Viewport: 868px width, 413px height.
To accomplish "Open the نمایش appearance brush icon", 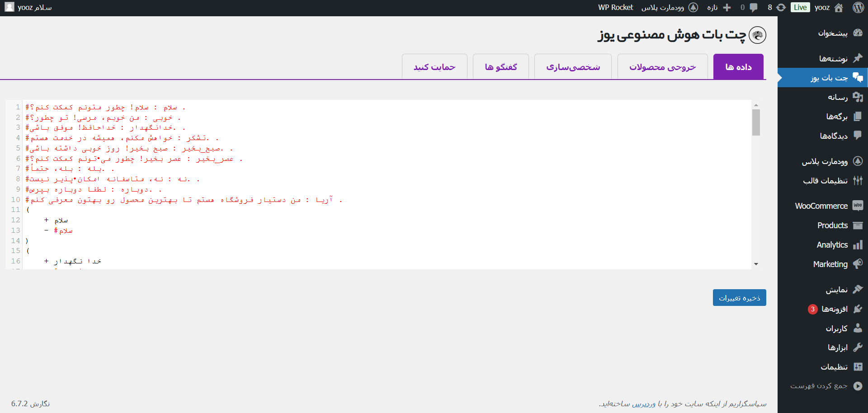I will pyautogui.click(x=858, y=290).
